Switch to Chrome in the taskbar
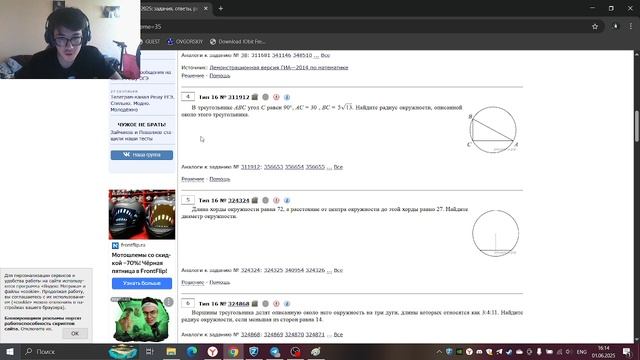The width and height of the screenshot is (640, 360). [233, 351]
